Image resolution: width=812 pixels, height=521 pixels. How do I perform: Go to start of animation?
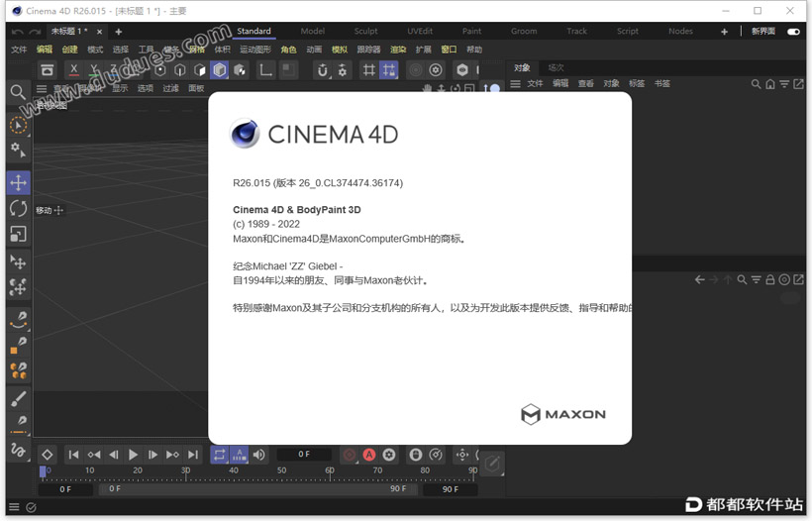click(74, 455)
